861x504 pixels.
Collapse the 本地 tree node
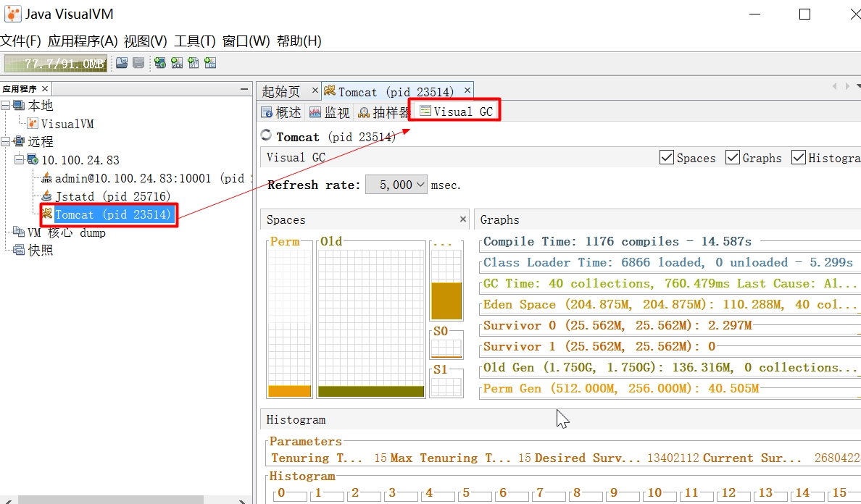[x=5, y=105]
